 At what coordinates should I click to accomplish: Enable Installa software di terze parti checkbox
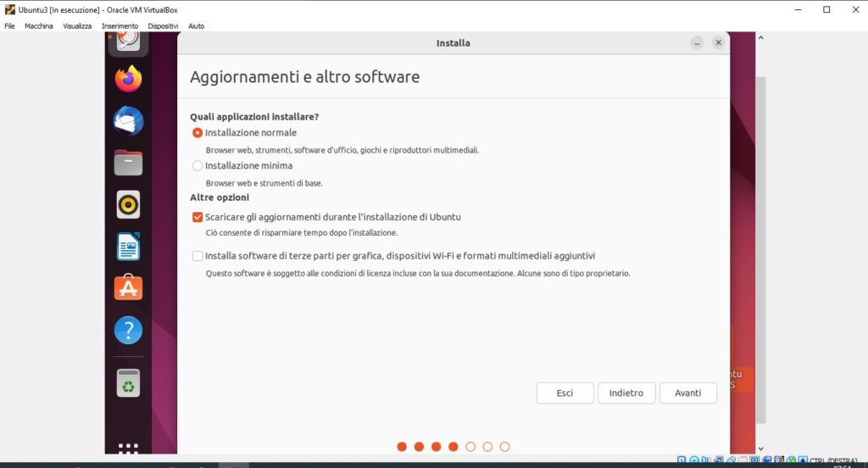(x=198, y=256)
